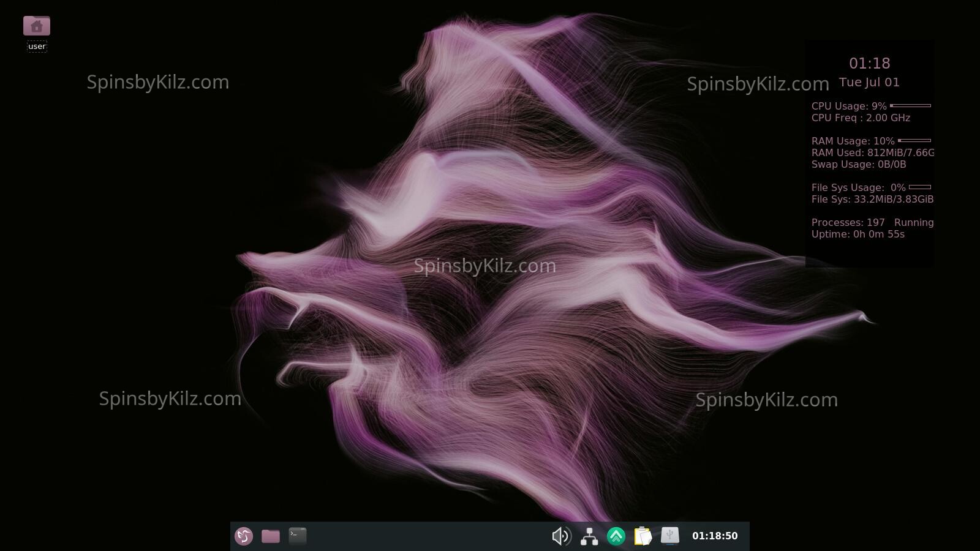Click the File Sys Usage bar
980x551 pixels.
coord(920,187)
